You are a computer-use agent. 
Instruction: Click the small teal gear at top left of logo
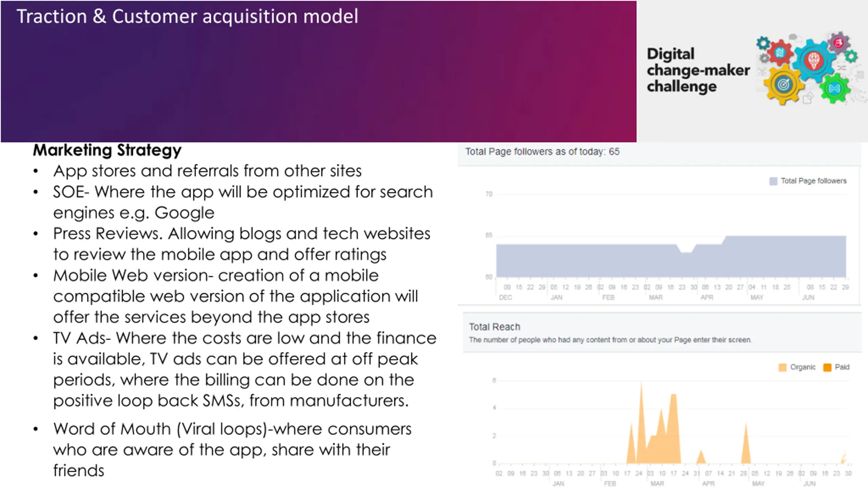click(763, 43)
